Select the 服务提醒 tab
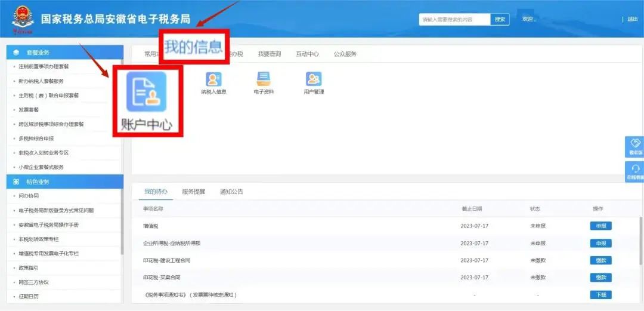Image resolution: width=644 pixels, height=311 pixels. 193,192
